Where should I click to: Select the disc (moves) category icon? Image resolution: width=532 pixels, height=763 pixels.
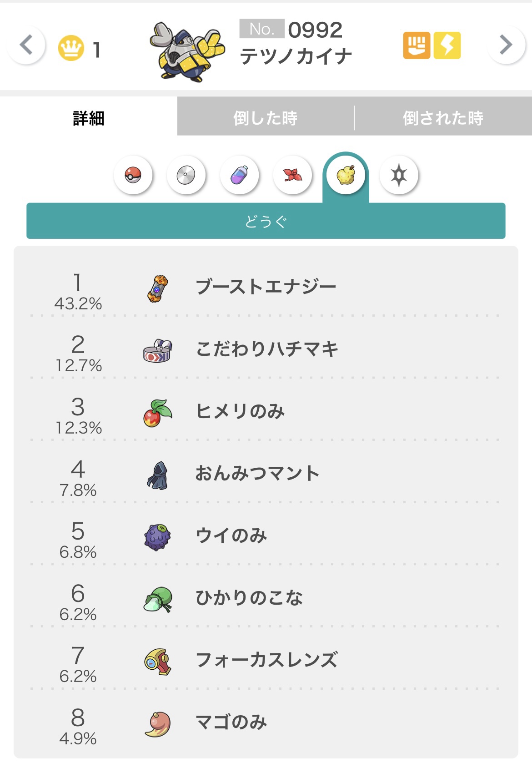coord(186,175)
